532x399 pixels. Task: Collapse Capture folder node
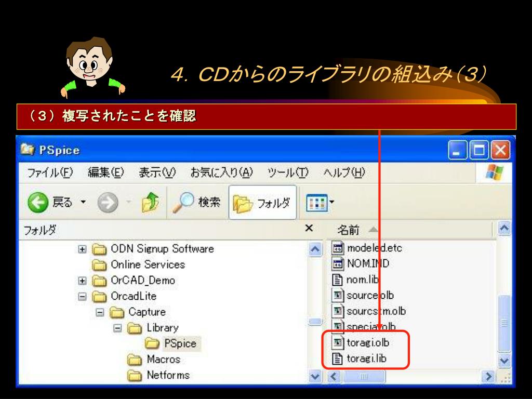[x=100, y=312]
